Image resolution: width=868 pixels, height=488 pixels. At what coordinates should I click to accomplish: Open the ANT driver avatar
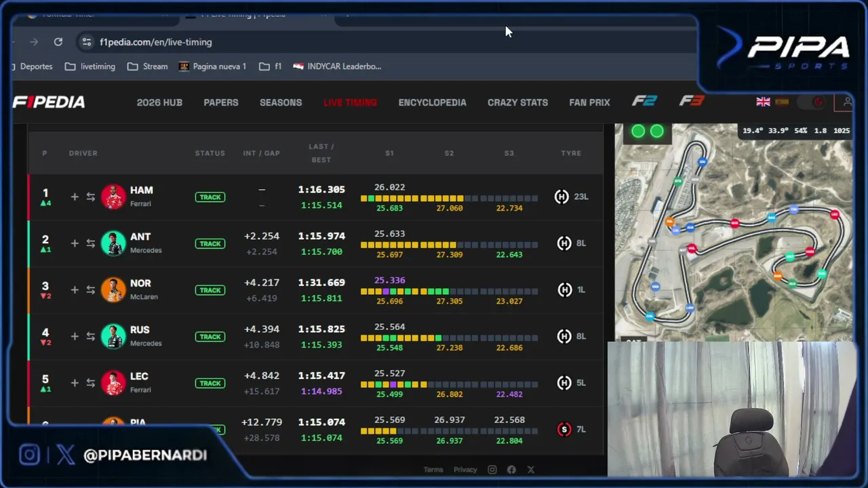tap(113, 243)
